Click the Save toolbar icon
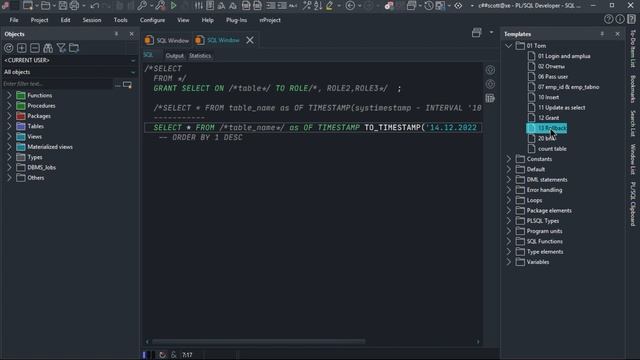This screenshot has width=640, height=360. coord(62,5)
